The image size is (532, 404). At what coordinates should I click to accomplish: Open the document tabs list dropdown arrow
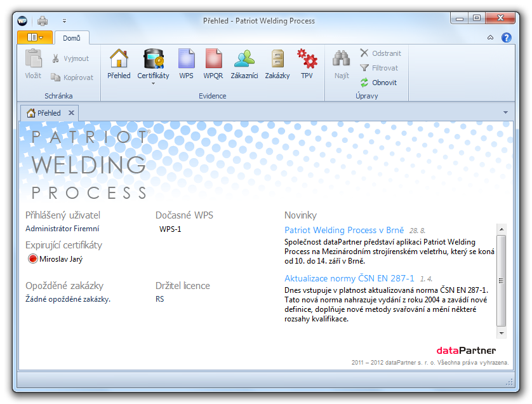click(x=505, y=112)
